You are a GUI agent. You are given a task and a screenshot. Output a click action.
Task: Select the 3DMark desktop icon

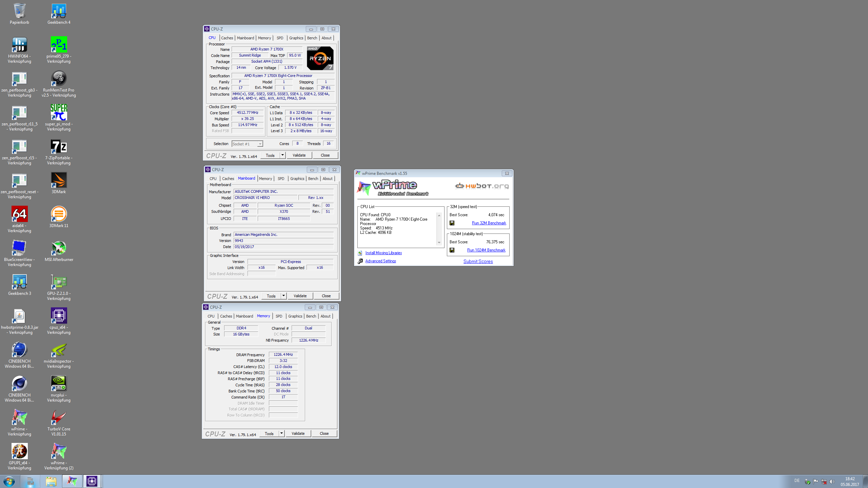tap(59, 183)
